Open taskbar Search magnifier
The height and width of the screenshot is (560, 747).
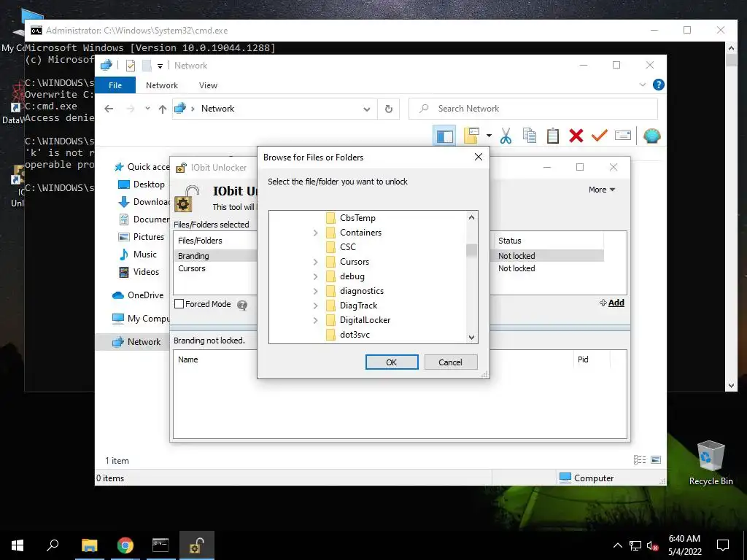point(53,545)
